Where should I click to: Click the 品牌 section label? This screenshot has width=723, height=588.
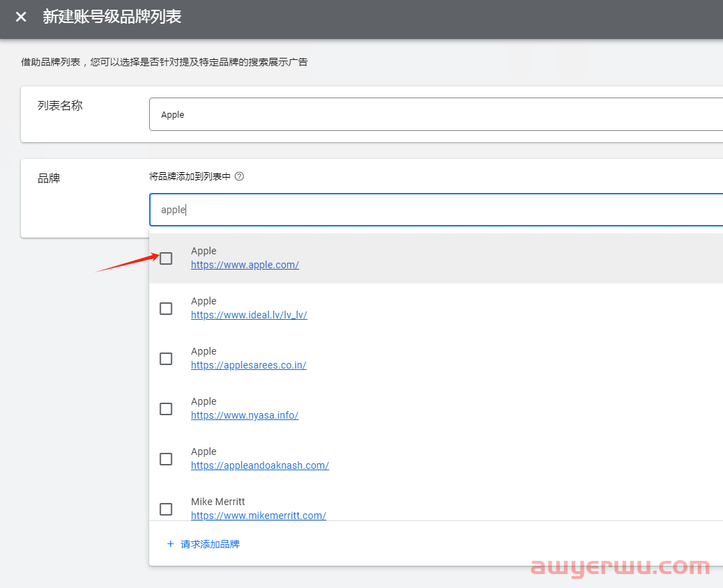click(49, 178)
